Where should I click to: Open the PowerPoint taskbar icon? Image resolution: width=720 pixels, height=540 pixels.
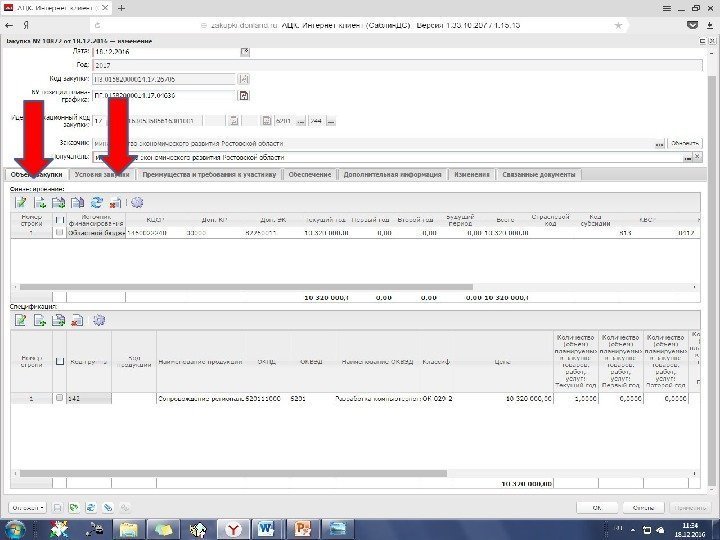point(303,529)
